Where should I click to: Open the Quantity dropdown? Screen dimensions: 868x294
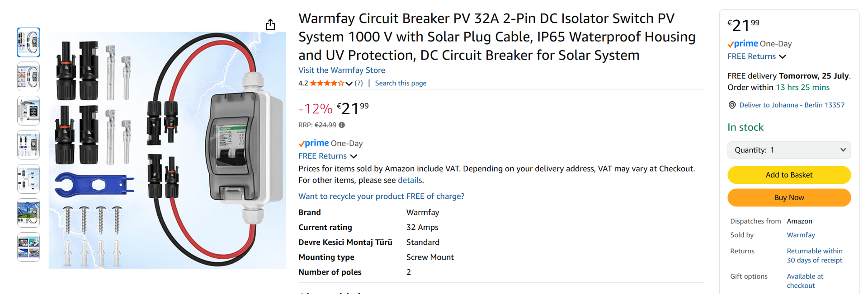point(789,150)
